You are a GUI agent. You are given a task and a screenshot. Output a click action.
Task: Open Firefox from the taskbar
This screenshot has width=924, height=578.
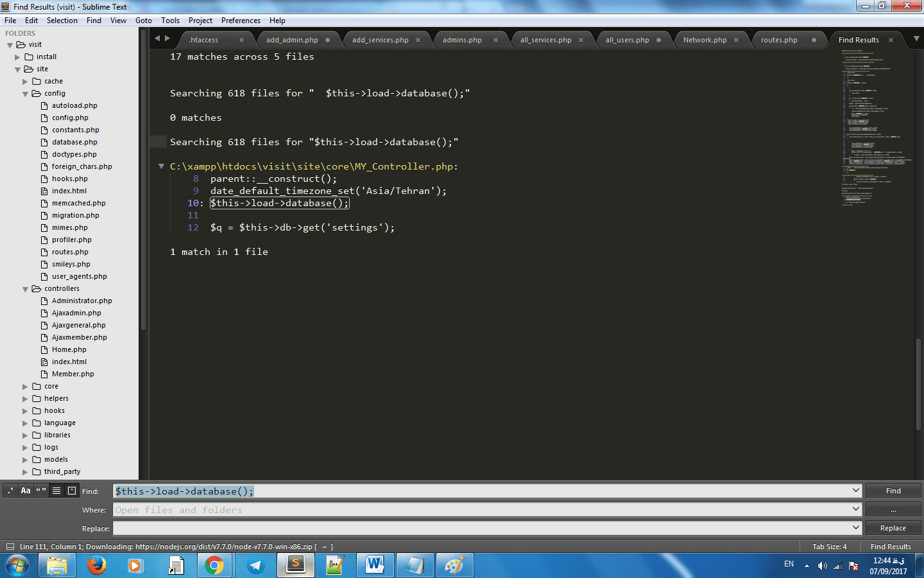[x=97, y=565]
